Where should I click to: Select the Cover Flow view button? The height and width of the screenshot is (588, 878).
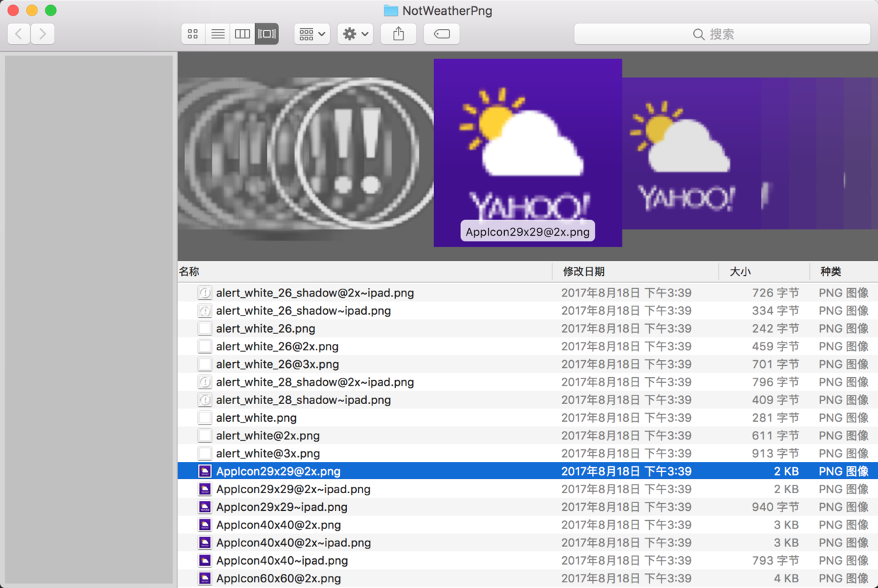[x=267, y=34]
